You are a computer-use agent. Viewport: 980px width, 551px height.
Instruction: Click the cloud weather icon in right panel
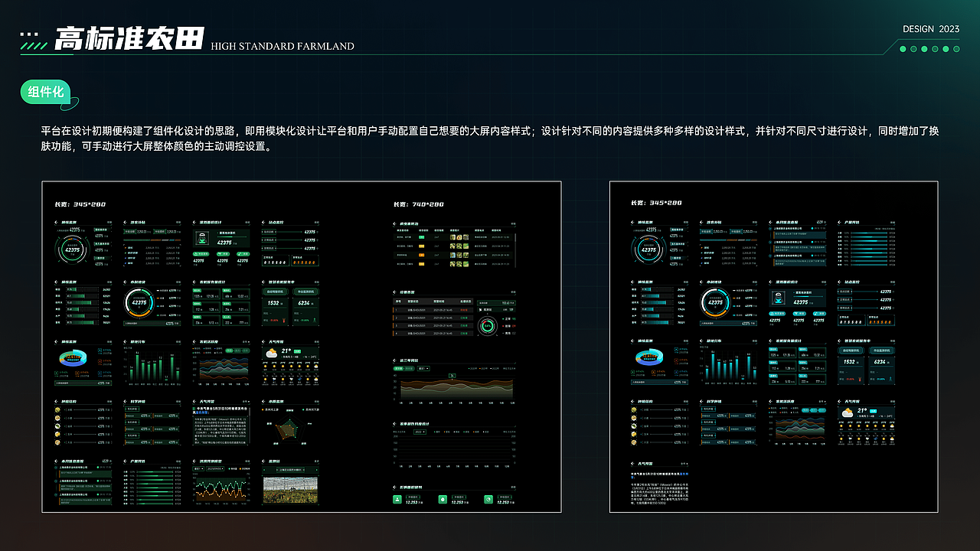[x=848, y=412]
